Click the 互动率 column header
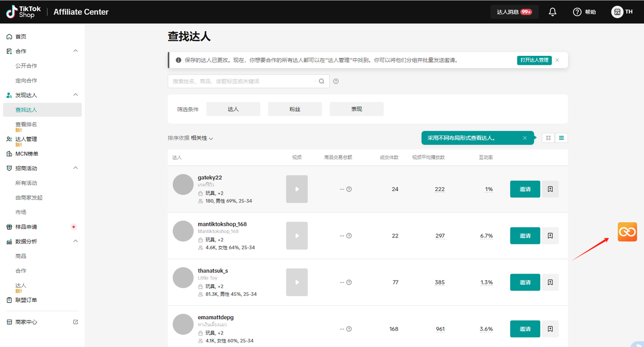 [x=486, y=157]
